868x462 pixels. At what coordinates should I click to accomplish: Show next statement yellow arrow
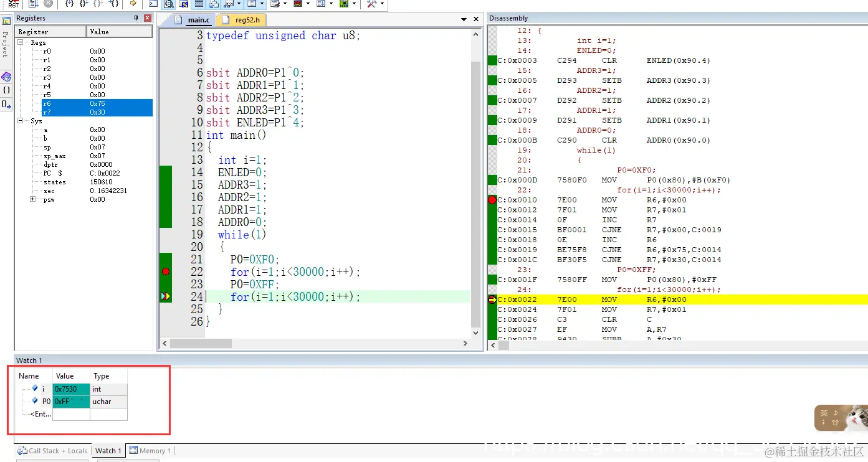click(x=133, y=4)
